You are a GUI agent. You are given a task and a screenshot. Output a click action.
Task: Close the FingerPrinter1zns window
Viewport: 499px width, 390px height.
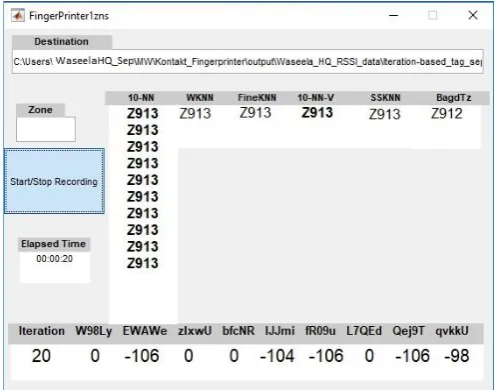(473, 15)
